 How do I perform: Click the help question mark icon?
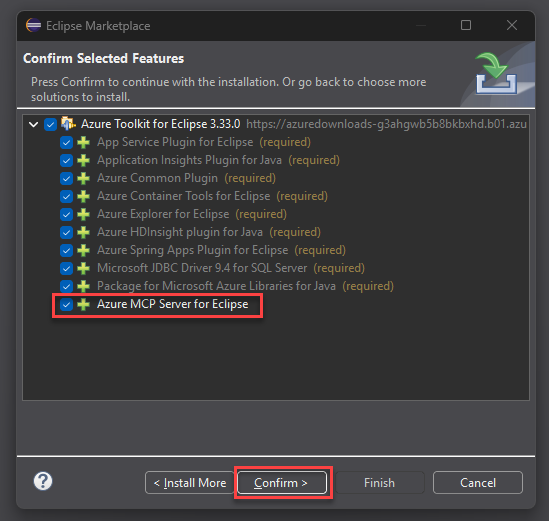[x=43, y=481]
